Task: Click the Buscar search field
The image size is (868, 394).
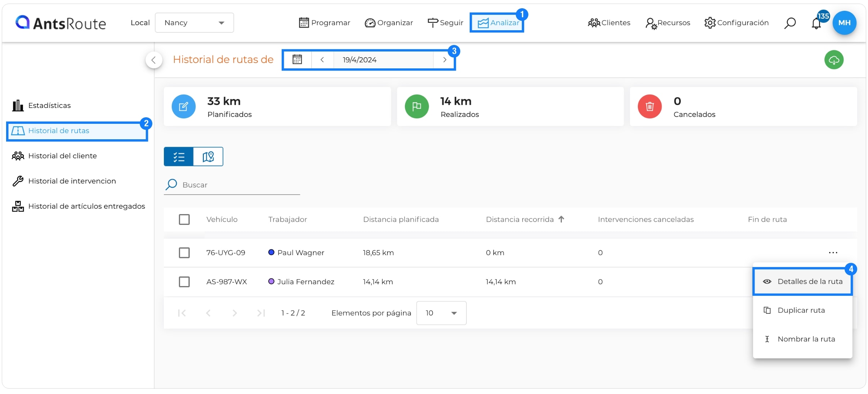Action: point(232,185)
